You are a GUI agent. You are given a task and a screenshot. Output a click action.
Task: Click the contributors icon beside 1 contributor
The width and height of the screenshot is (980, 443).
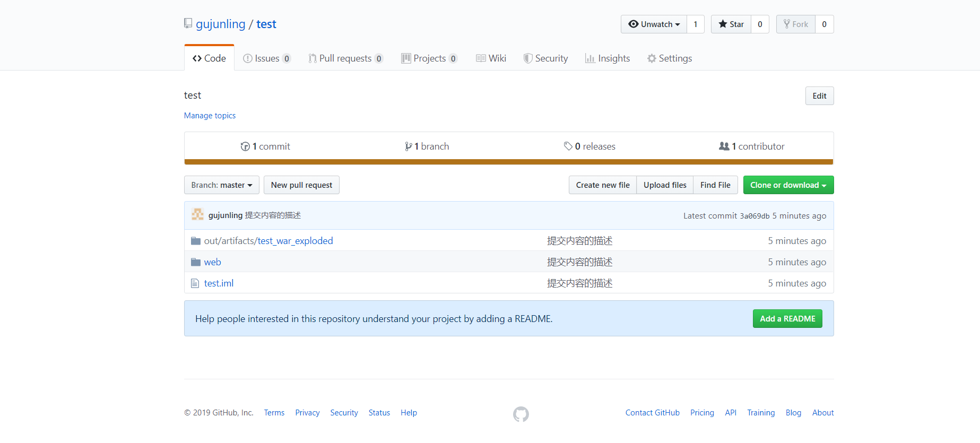[724, 146]
